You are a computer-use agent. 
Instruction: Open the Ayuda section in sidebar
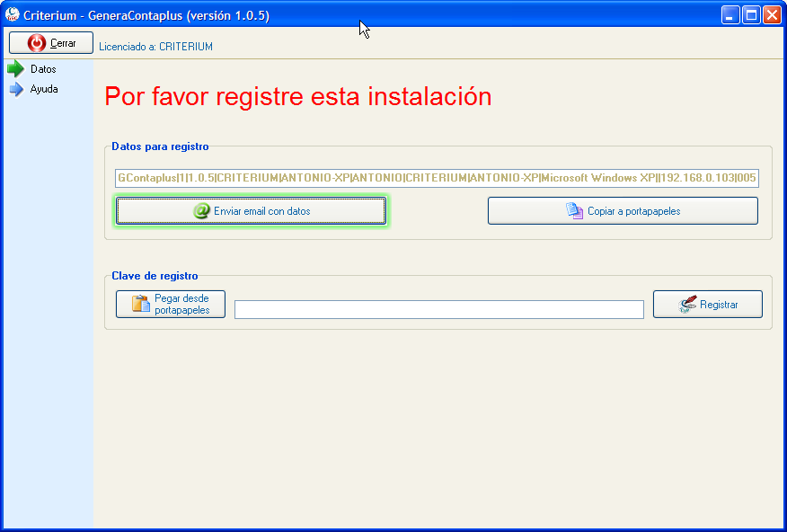click(x=44, y=89)
